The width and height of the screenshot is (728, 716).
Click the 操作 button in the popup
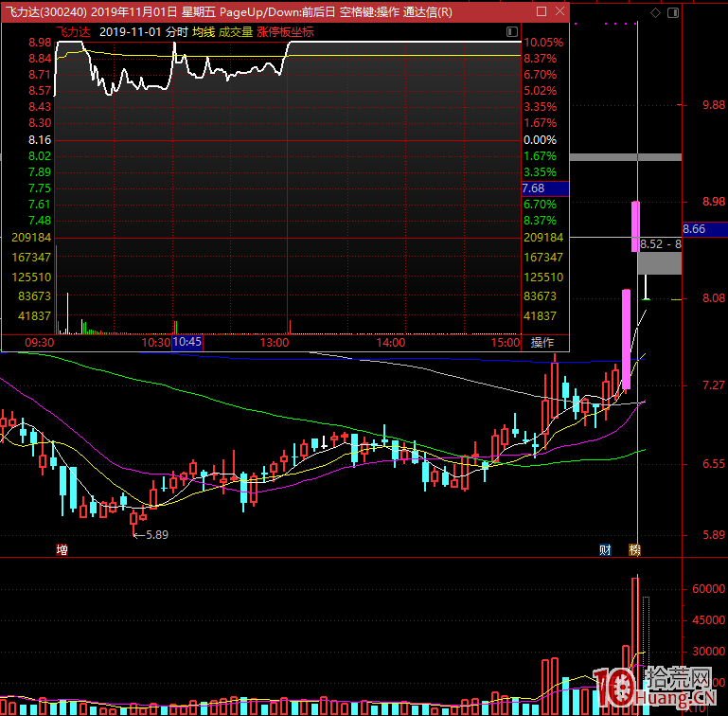tap(542, 343)
